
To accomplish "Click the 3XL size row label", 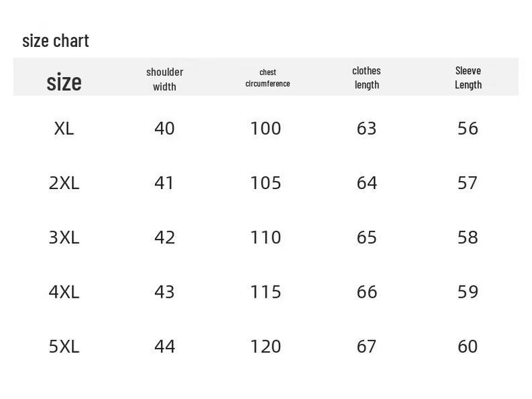I will point(64,237).
